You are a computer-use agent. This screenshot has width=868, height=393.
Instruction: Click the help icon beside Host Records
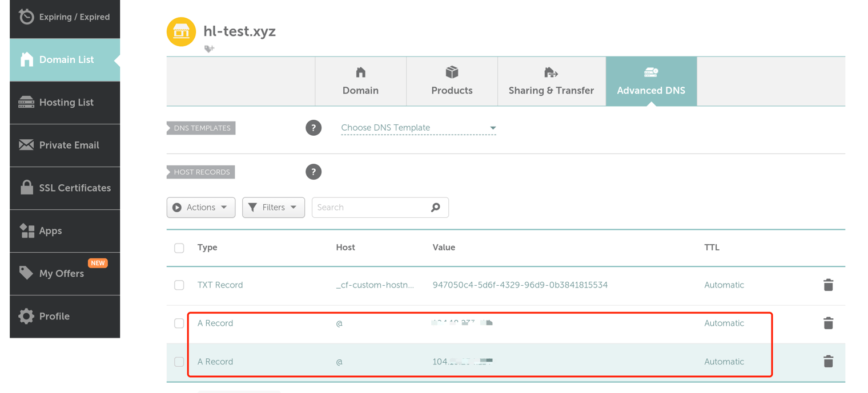[314, 172]
